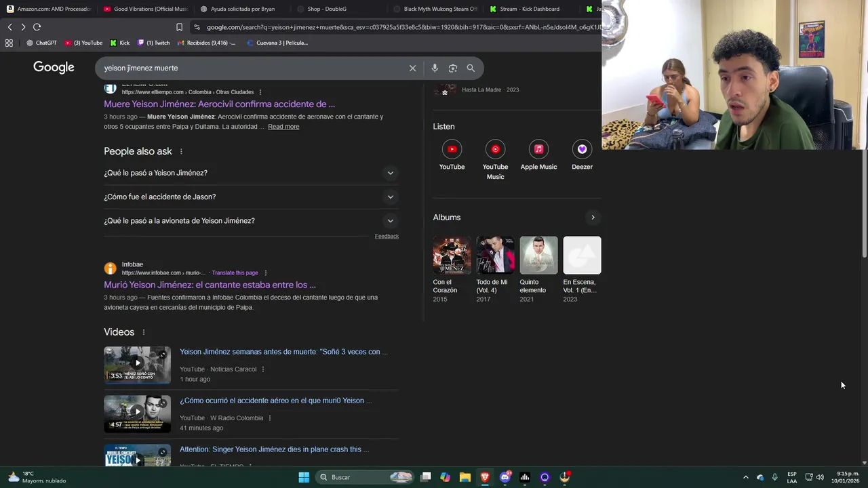Bookmark this page with the bookmark icon
The image size is (868, 488).
179,27
